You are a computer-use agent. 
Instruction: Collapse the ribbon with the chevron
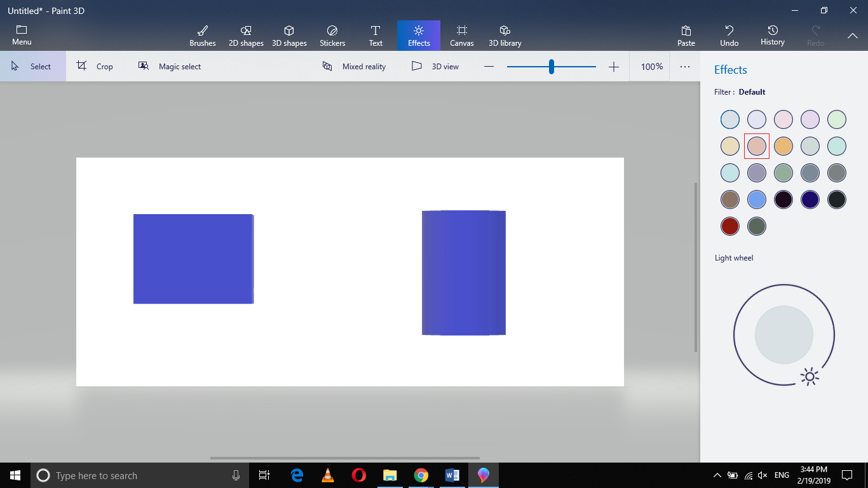(853, 36)
